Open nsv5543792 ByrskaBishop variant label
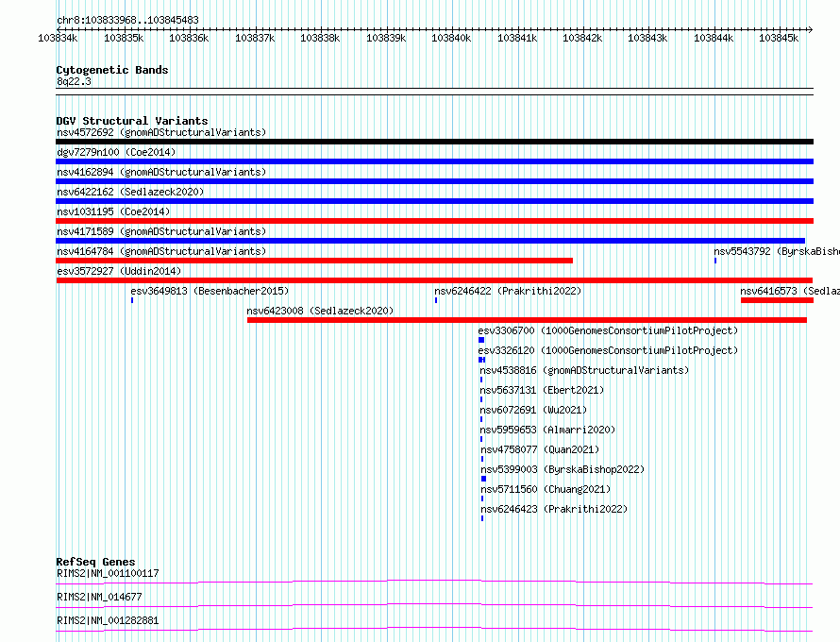This screenshot has width=840, height=642. point(776,251)
